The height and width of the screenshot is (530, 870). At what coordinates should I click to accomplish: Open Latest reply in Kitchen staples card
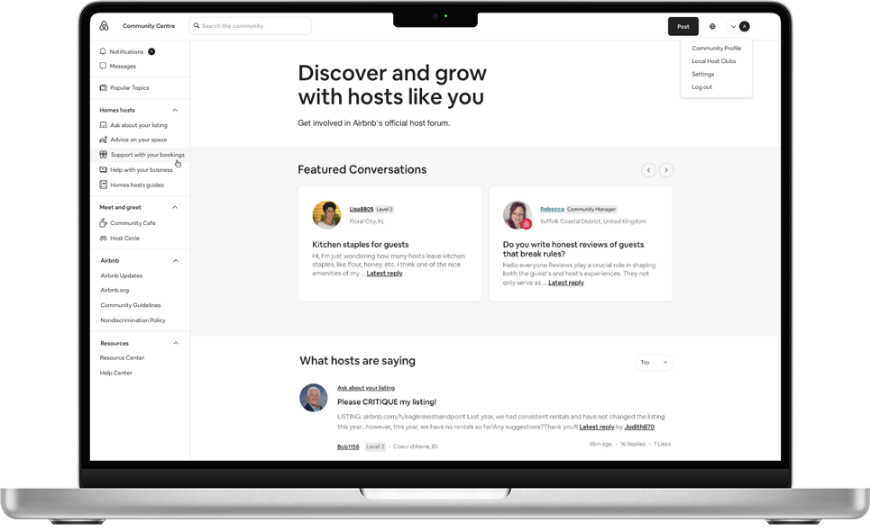pos(385,273)
